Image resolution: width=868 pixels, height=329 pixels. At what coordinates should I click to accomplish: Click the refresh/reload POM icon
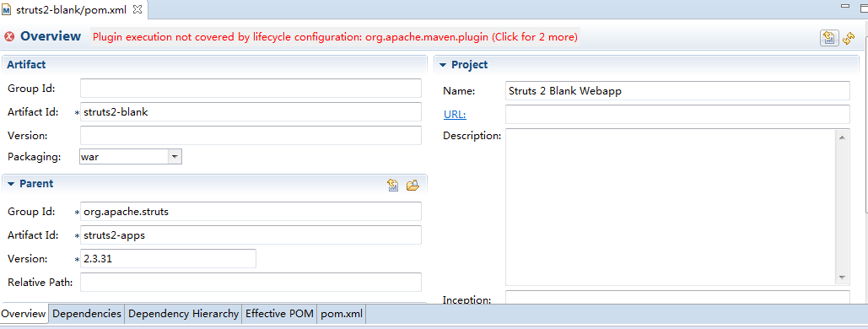click(849, 38)
